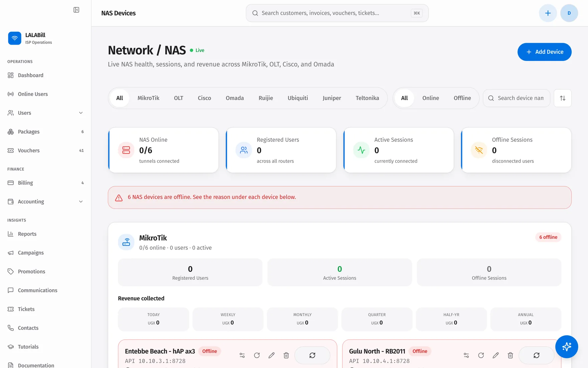Focus the global search field
Screen dimensions: 588x368
[x=337, y=13]
